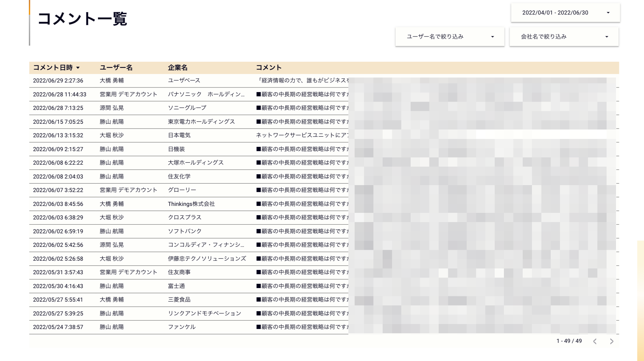Select the ソニーグループ table row
This screenshot has height=361, width=644.
(187, 108)
